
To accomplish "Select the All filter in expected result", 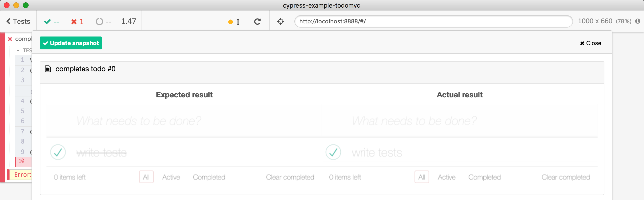I will tap(146, 177).
